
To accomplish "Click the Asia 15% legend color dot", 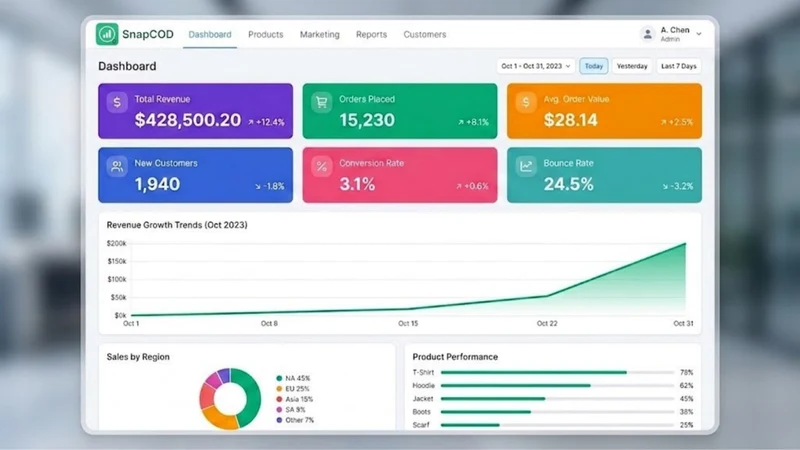I will [x=279, y=399].
